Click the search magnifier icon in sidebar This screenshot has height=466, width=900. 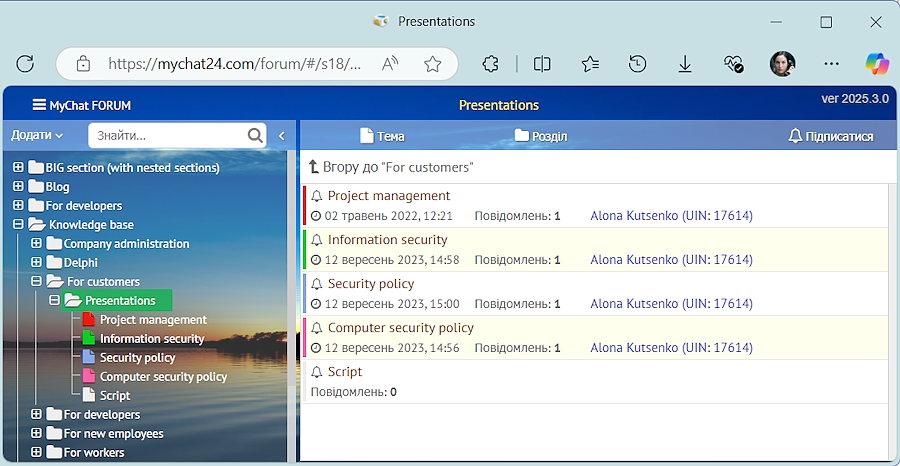(255, 135)
